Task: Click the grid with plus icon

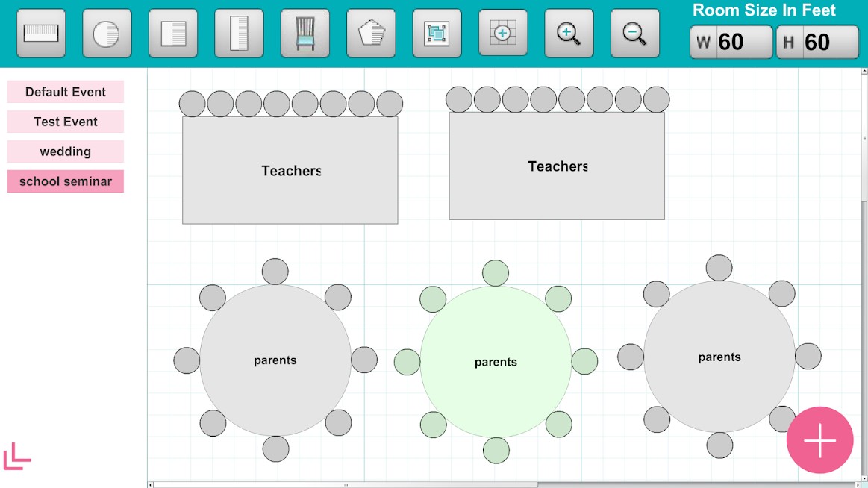Action: point(502,33)
